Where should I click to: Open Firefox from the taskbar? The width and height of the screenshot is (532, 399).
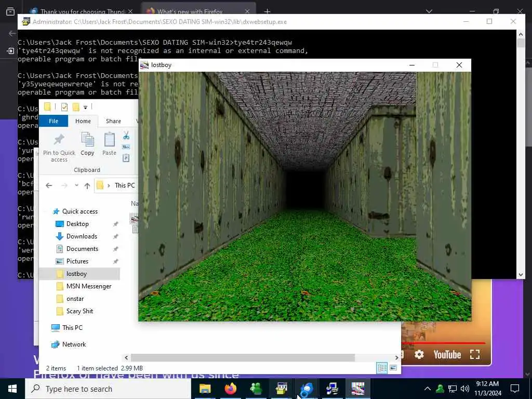tap(231, 389)
